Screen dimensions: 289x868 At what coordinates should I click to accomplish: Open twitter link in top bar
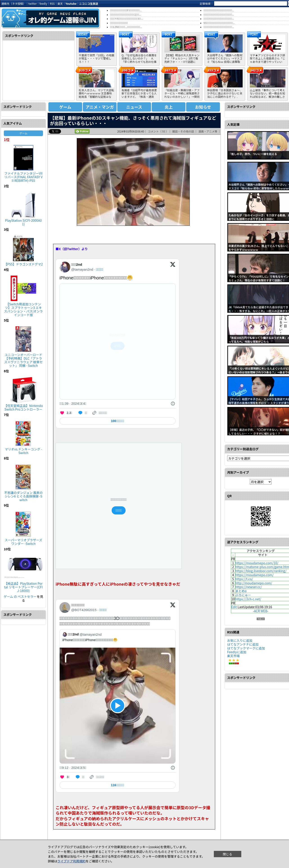[32, 4]
